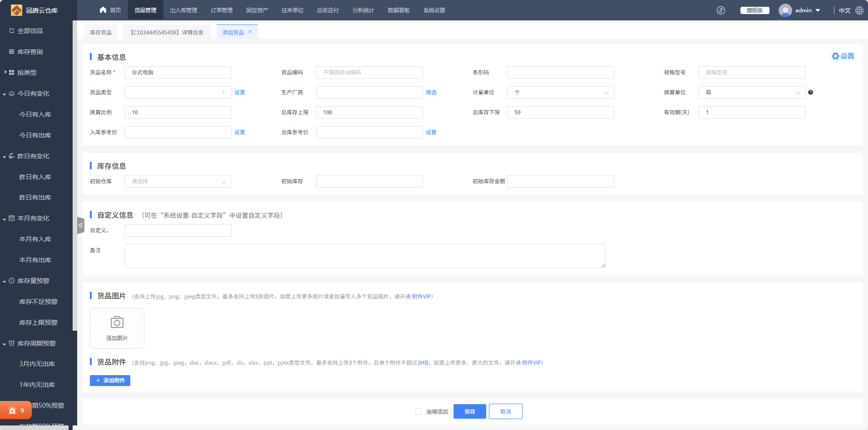
Task: Open the 固定资产 top menu
Action: point(257,10)
